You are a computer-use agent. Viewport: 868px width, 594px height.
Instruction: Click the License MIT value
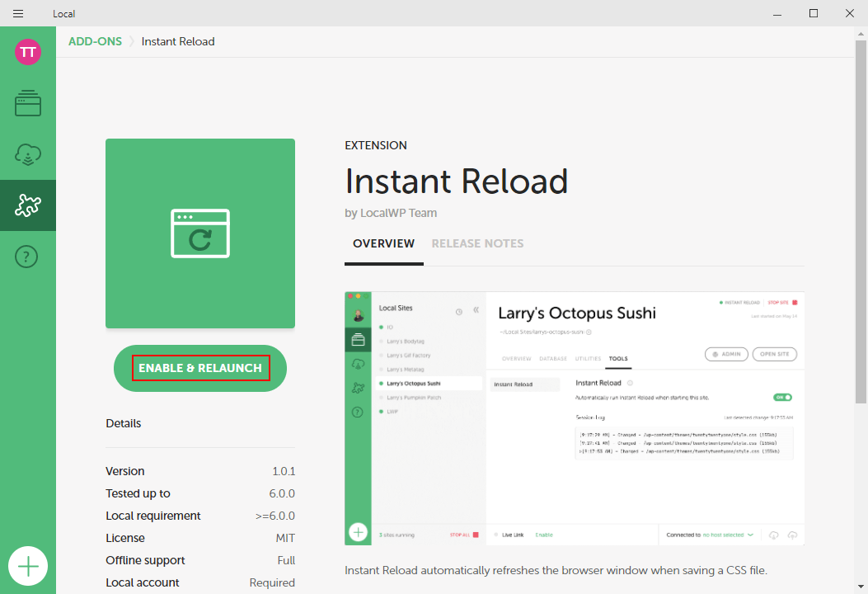(285, 538)
